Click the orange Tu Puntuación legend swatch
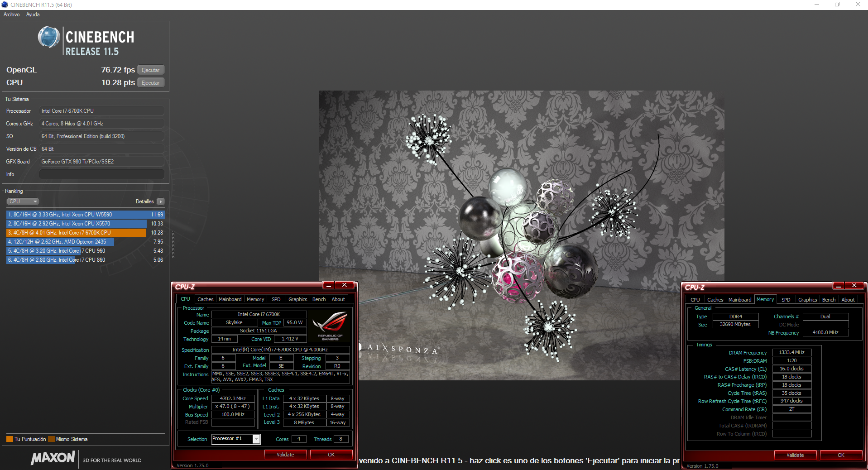This screenshot has width=868, height=470. (x=10, y=439)
